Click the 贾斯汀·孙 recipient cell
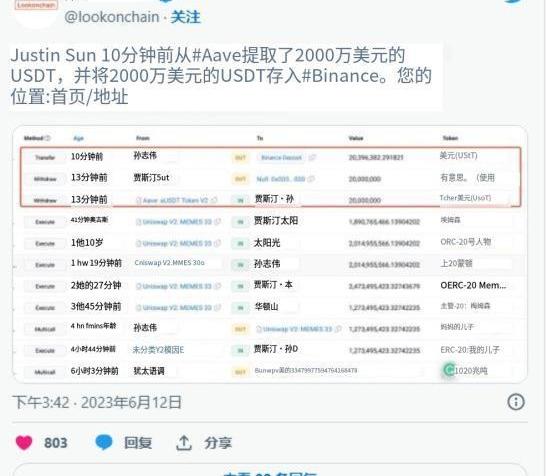This screenshot has height=476, width=548. [274, 199]
